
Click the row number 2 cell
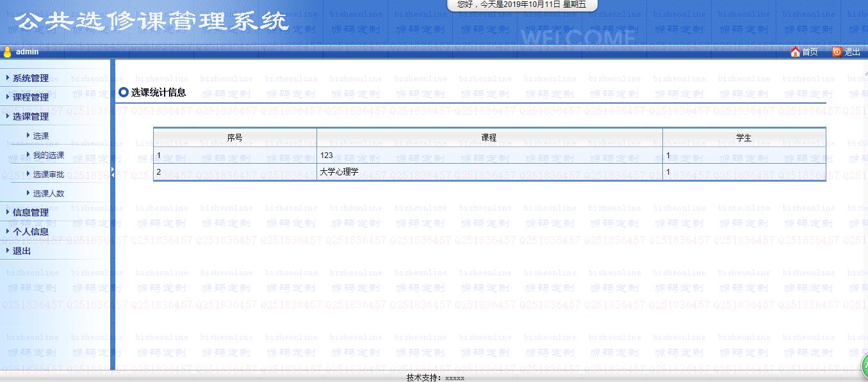[235, 172]
